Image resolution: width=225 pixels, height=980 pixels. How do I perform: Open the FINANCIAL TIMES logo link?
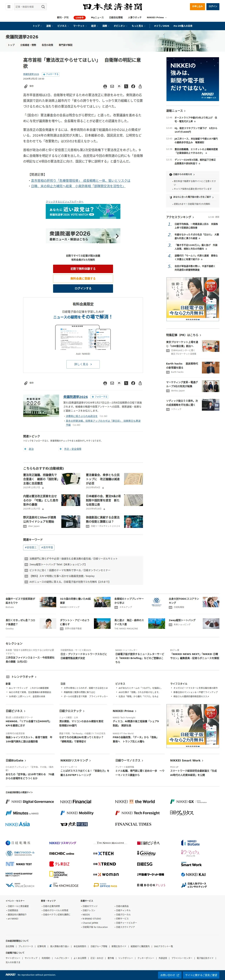point(133,824)
